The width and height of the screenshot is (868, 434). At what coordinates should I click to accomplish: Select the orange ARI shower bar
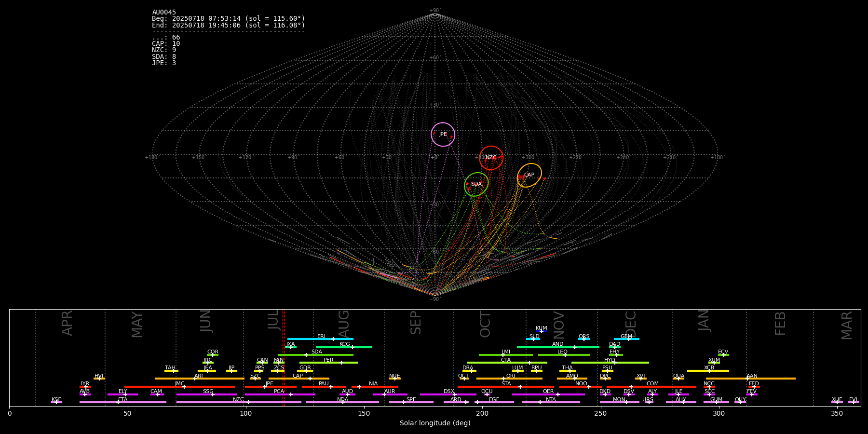(199, 379)
